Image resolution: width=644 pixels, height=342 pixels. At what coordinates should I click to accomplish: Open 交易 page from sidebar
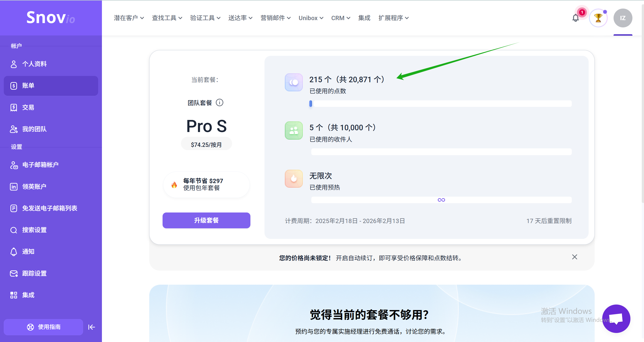[51, 108]
